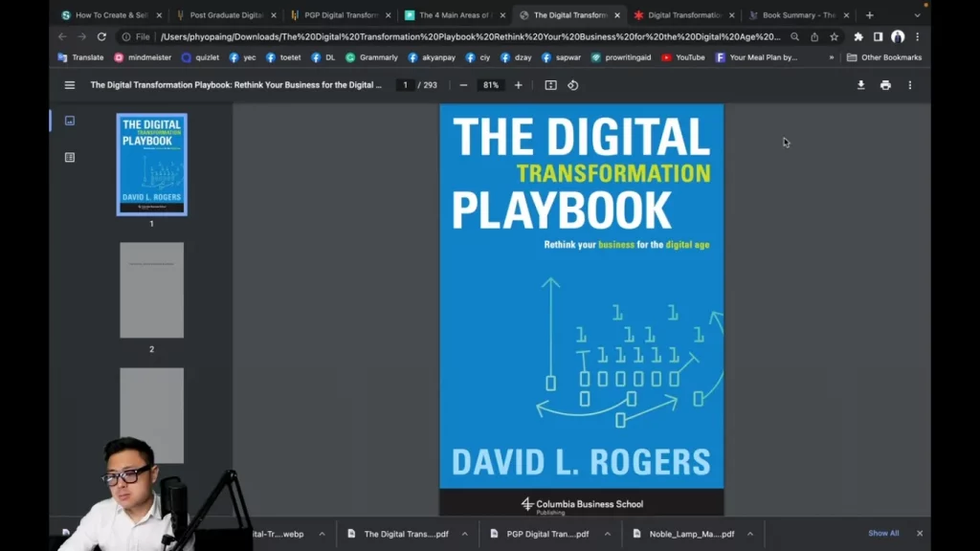The height and width of the screenshot is (551, 980).
Task: Rotate the PDF counterclockwise
Action: click(573, 85)
